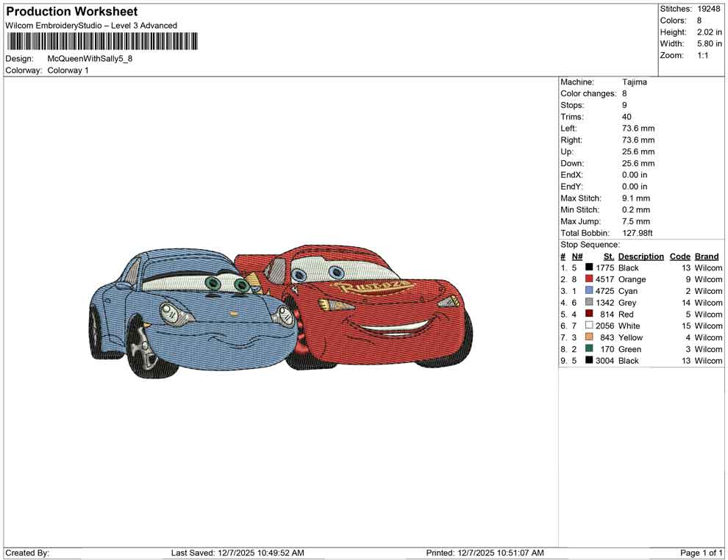The image size is (728, 560).
Task: Click the 'White' description in stop 6
Action: (629, 326)
